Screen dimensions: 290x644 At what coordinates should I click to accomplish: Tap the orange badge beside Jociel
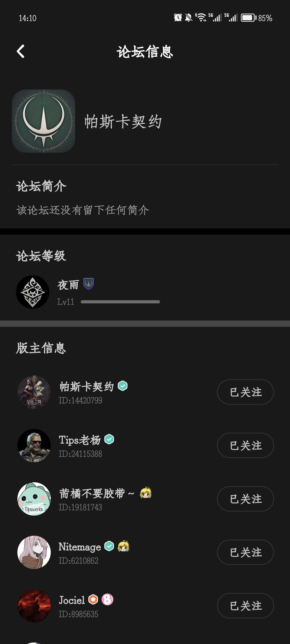tap(93, 600)
